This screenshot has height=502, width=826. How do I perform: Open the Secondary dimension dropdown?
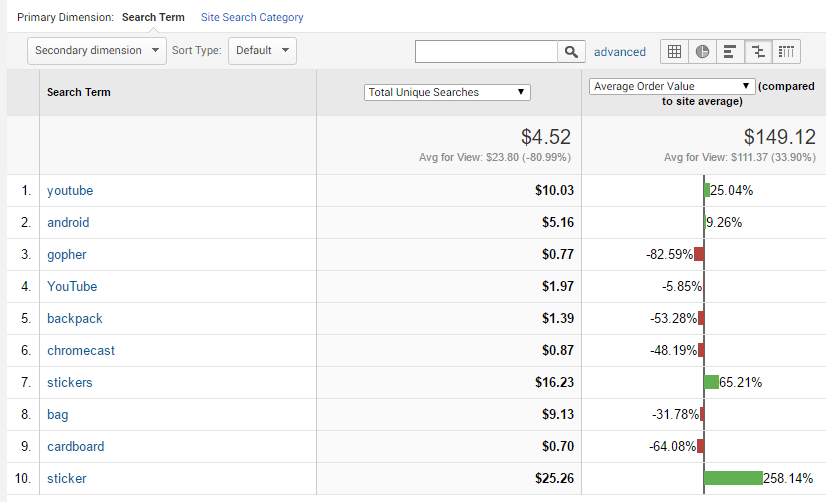coord(97,51)
